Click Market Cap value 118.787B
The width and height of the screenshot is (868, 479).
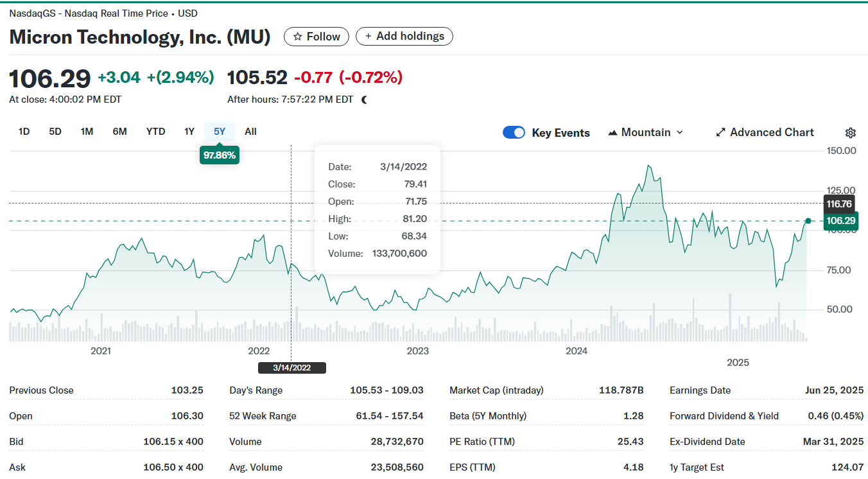[x=621, y=390]
